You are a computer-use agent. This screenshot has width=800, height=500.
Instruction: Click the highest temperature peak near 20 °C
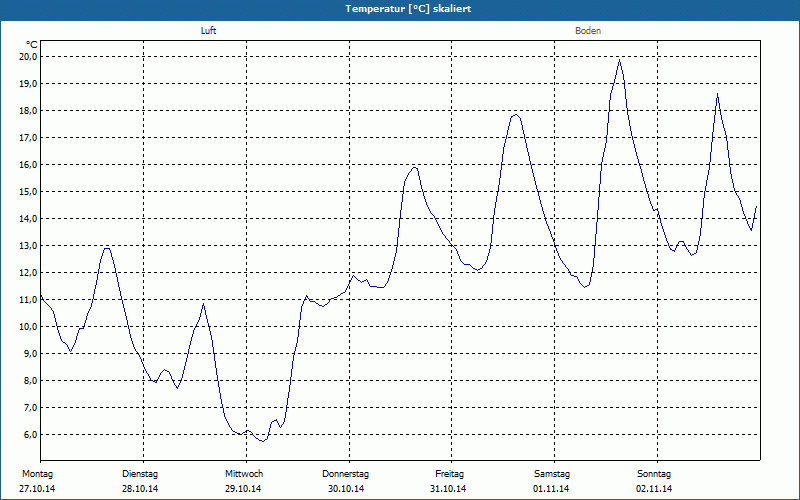(619, 60)
